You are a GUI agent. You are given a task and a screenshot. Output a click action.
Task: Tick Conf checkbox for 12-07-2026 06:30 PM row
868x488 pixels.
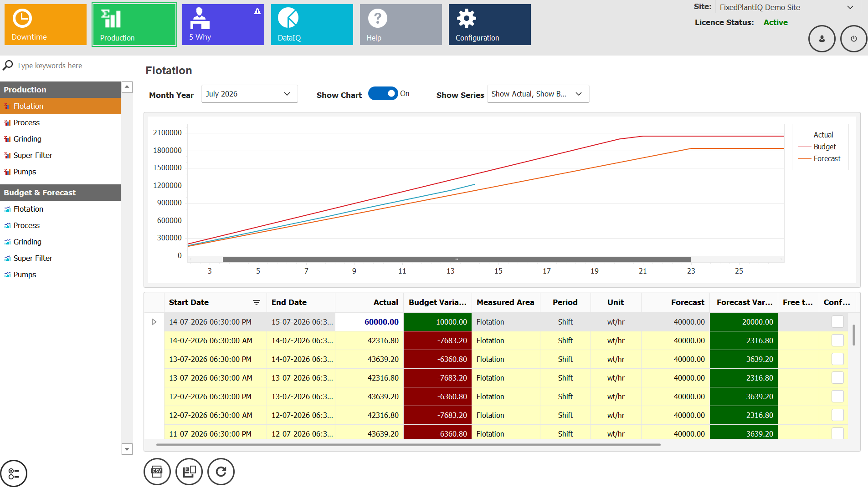click(x=837, y=396)
